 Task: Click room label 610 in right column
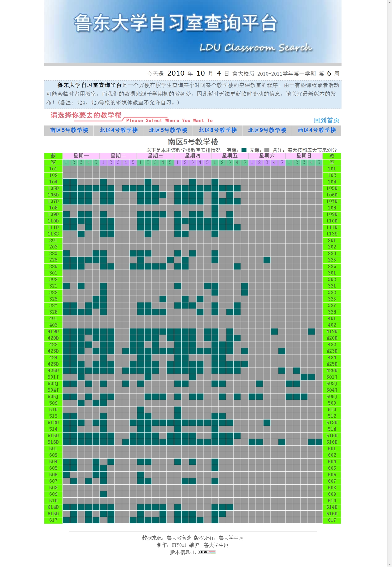coord(332,501)
